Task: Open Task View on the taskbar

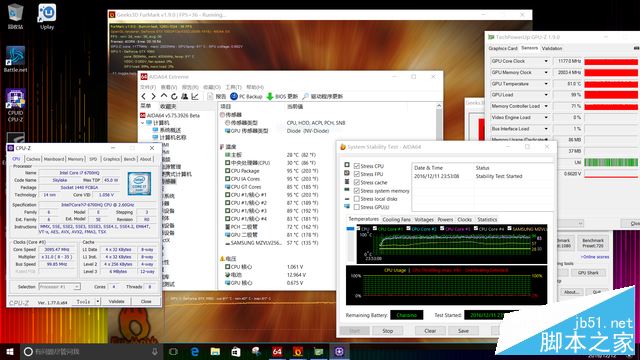Action: [x=173, y=351]
